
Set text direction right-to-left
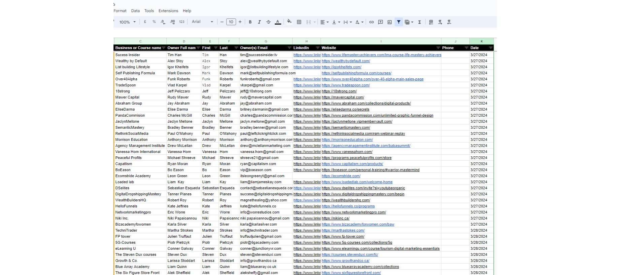(x=449, y=22)
